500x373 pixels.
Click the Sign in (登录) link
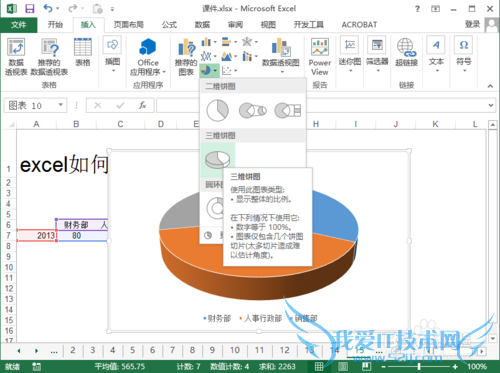tap(473, 24)
